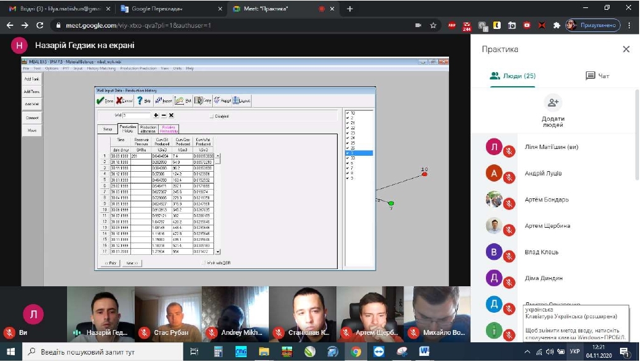This screenshot has height=362, width=644.
Task: Open the mail checker extension showing 244
Action: click(x=467, y=26)
